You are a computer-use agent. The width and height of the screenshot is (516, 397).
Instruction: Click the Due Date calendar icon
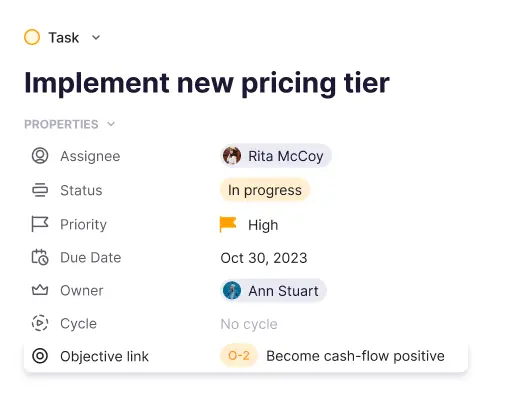(x=40, y=257)
